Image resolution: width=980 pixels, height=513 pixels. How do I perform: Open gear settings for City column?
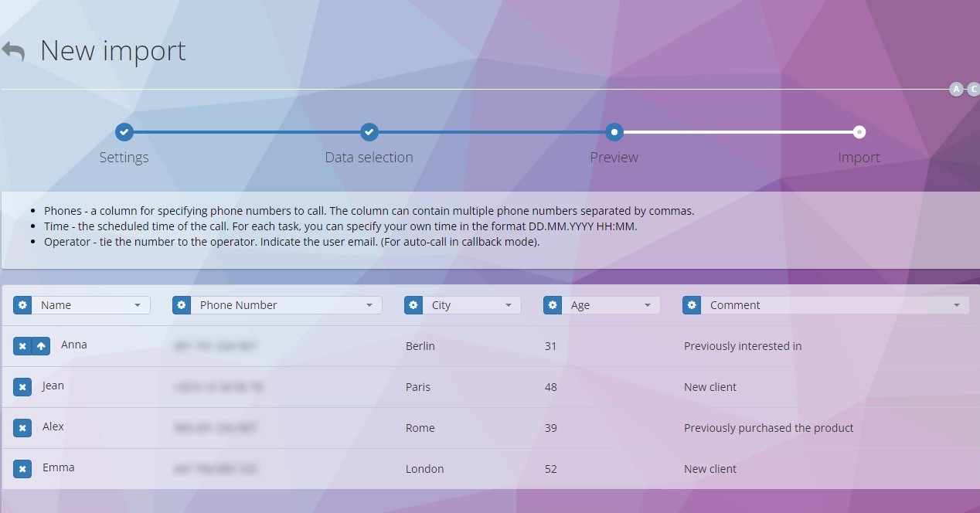click(x=413, y=305)
